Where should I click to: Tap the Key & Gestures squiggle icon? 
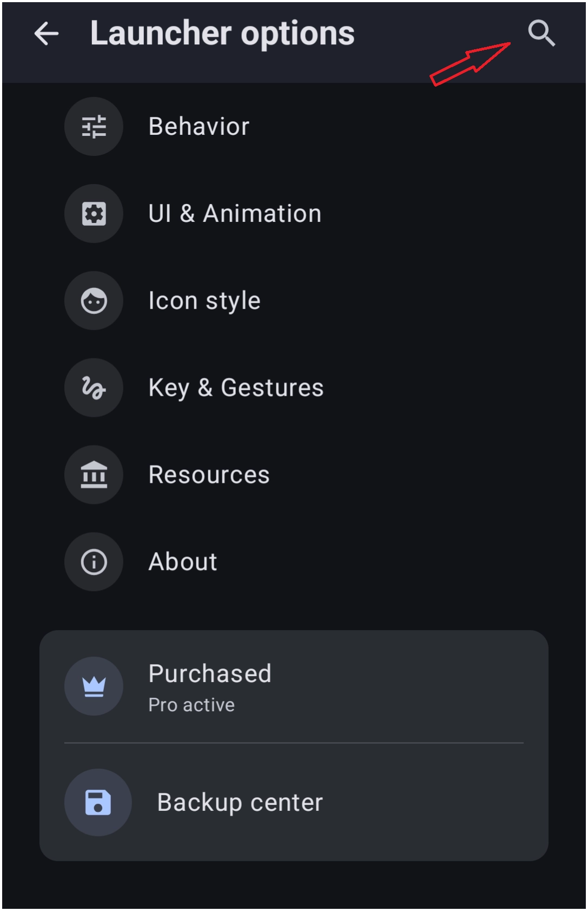pos(94,388)
